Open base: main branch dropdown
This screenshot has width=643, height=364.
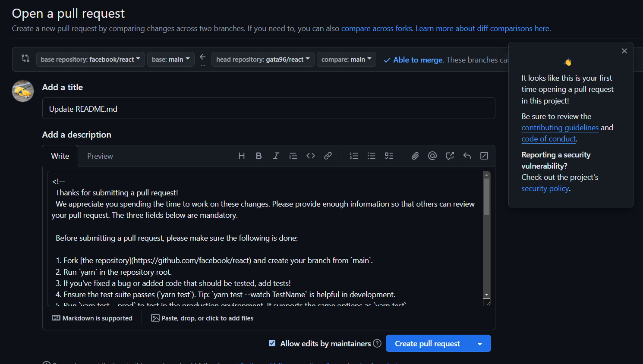tap(171, 60)
